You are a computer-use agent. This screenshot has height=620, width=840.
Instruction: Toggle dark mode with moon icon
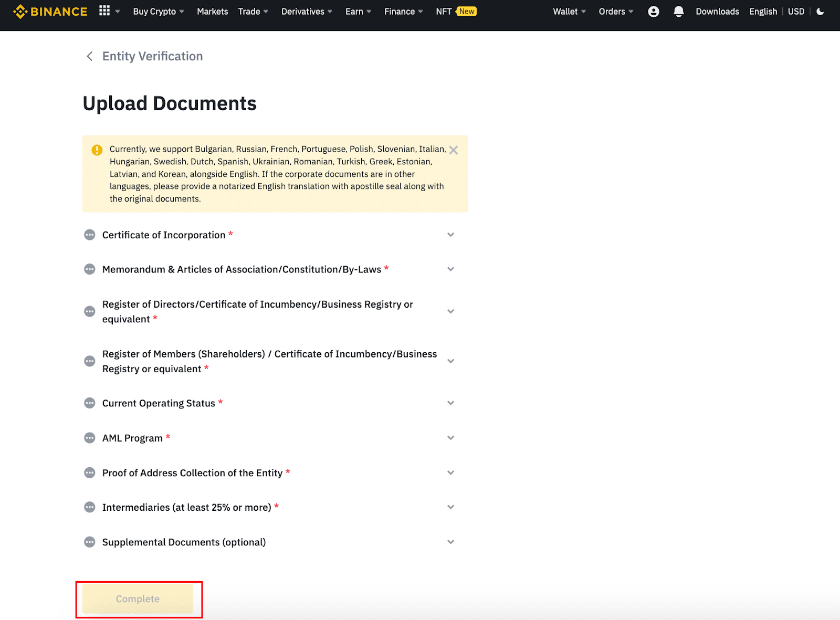pos(820,12)
